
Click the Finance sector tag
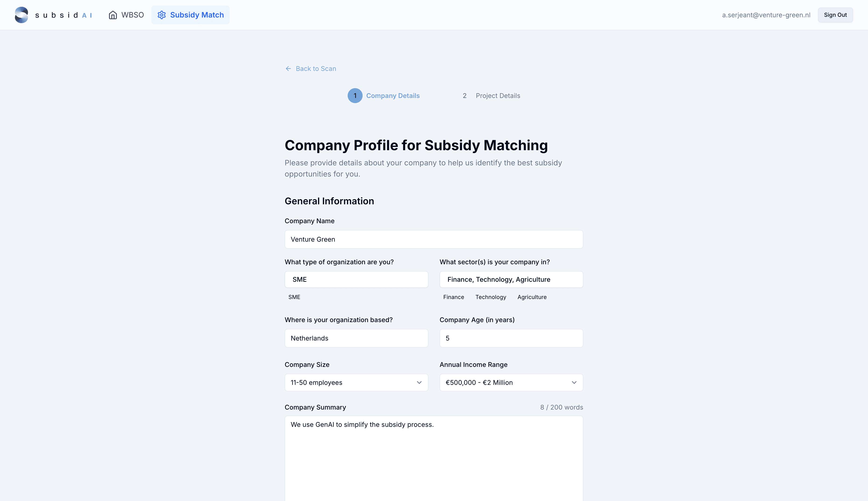coord(453,297)
